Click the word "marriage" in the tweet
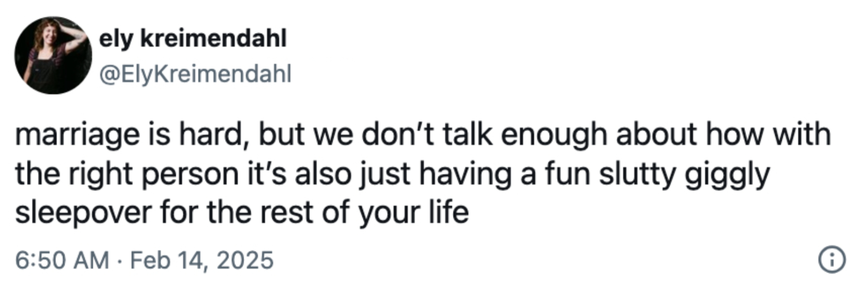Viewport: 868px width, 291px height. tap(78, 135)
